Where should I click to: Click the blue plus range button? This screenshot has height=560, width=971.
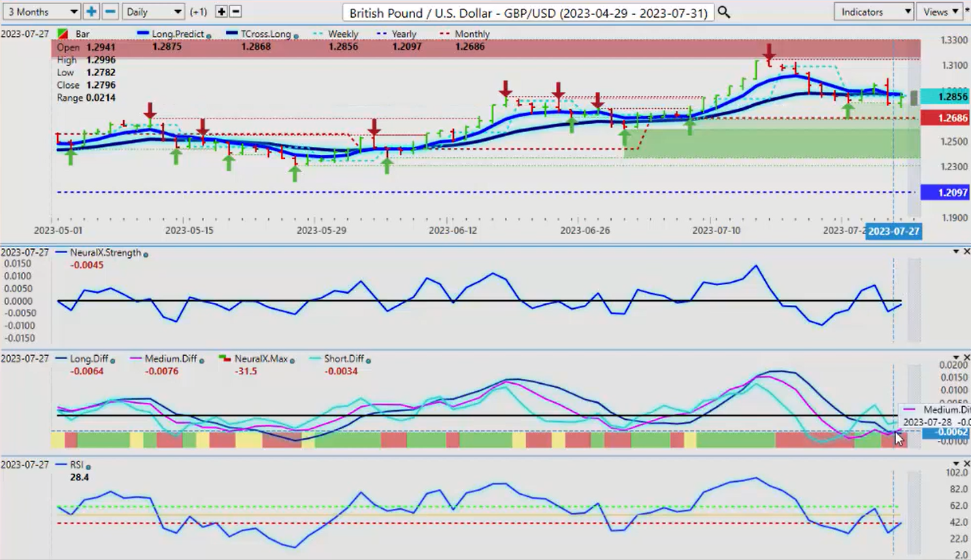point(92,12)
